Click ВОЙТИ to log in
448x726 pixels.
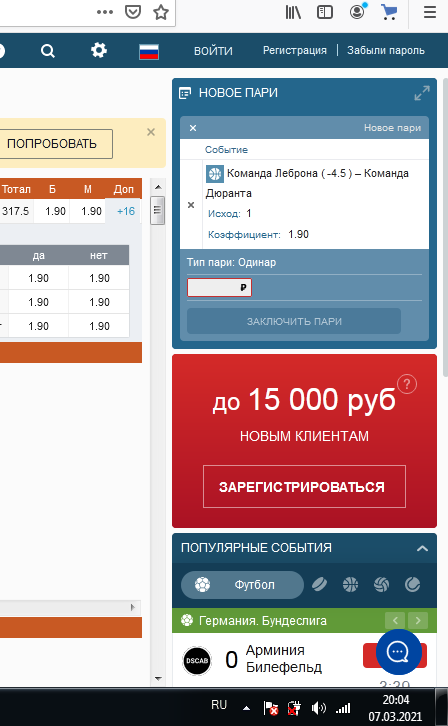(213, 51)
